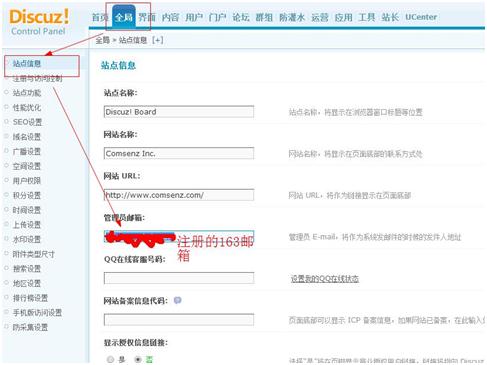Switch to the 门户 navigation tab
This screenshot has height=365, width=487.
pos(217,17)
